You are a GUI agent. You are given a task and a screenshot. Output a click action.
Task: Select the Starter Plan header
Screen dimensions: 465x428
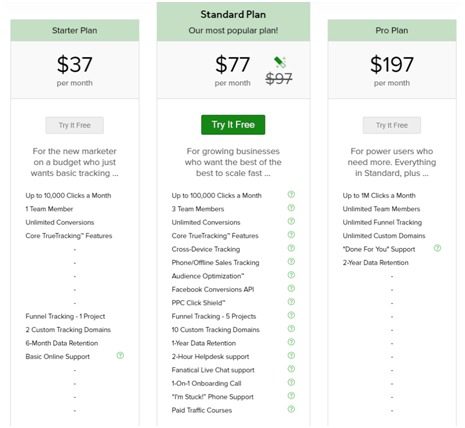(x=75, y=30)
